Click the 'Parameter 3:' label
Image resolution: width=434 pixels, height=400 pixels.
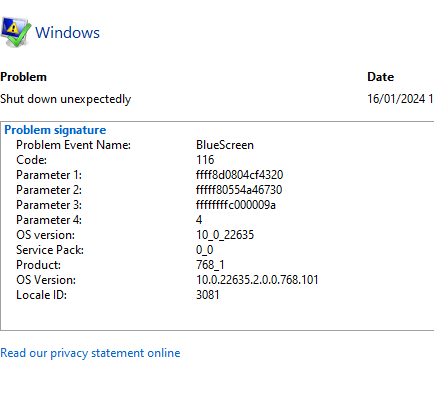[49, 205]
